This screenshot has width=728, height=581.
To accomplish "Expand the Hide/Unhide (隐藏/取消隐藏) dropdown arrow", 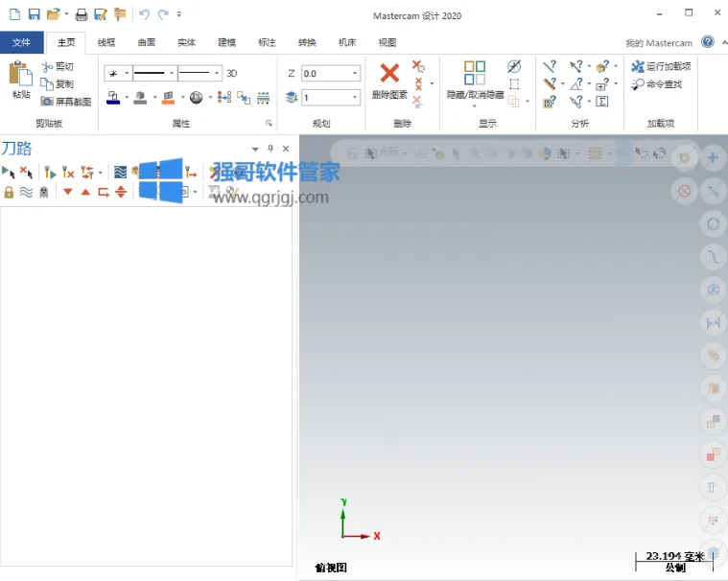I will [x=475, y=106].
